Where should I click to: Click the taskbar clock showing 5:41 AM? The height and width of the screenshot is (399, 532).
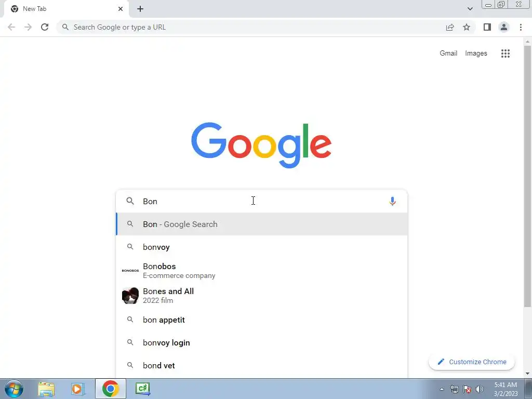506,389
